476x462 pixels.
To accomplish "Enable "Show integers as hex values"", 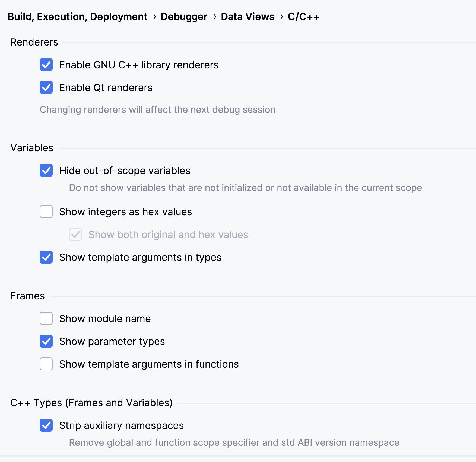I will click(46, 212).
